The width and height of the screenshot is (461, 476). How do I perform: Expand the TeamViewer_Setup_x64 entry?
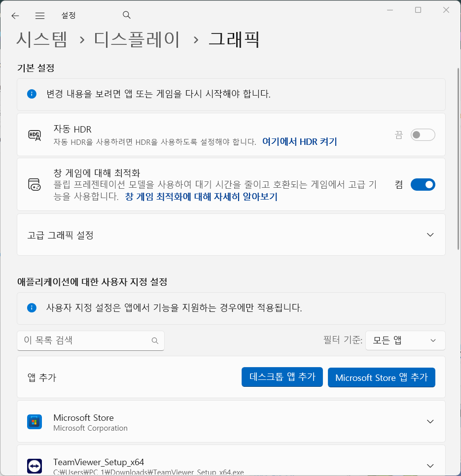429,465
